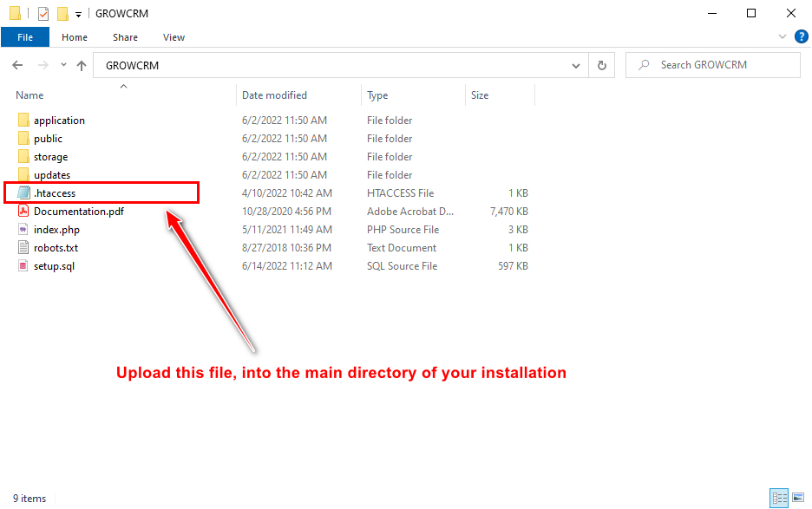Click the PHP Source File type
The height and width of the screenshot is (509, 812).
(x=403, y=230)
